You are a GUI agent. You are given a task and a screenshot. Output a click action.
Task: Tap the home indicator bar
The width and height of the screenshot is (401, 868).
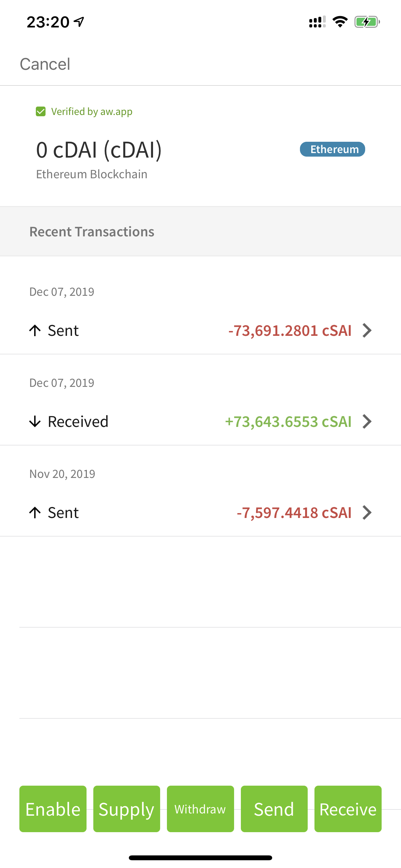click(x=200, y=858)
